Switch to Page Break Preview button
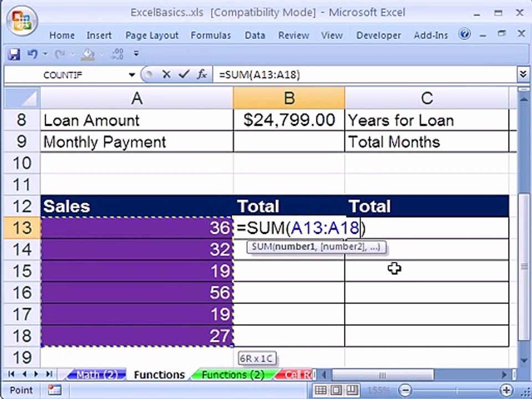 (x=352, y=390)
